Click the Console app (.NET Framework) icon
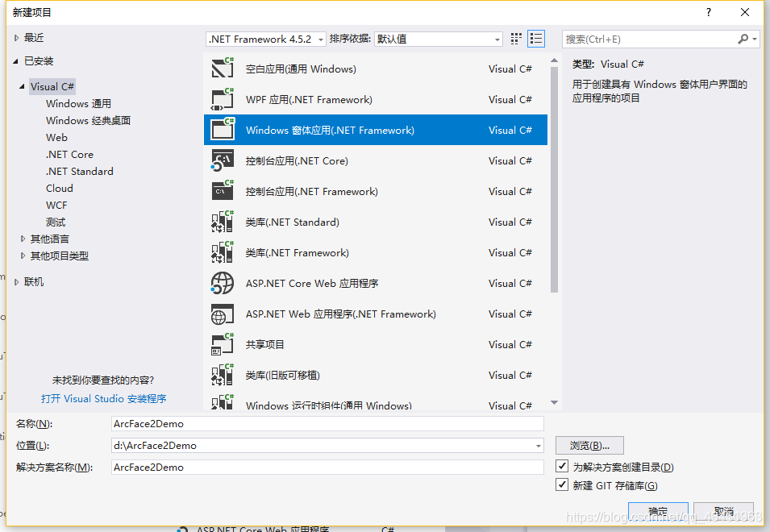The height and width of the screenshot is (532, 770). pyautogui.click(x=223, y=191)
